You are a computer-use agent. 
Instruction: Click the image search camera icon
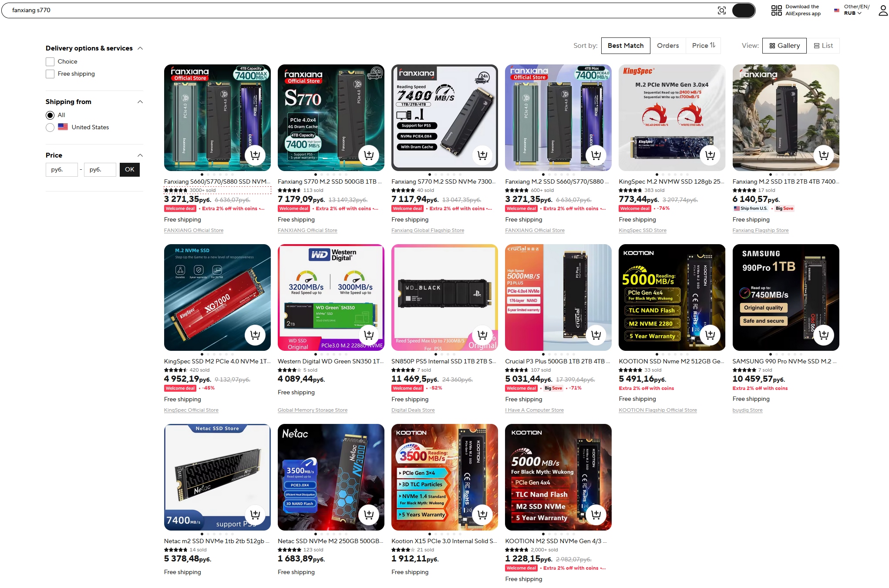(x=721, y=10)
